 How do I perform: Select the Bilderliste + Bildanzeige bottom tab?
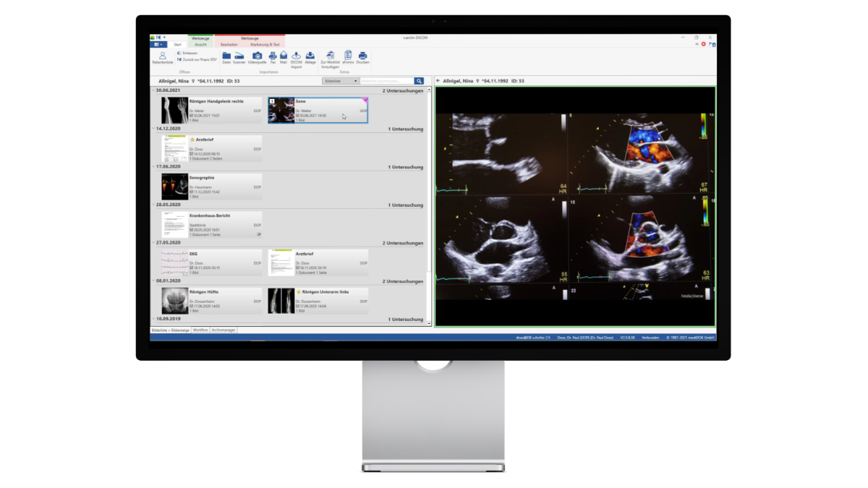click(x=170, y=330)
